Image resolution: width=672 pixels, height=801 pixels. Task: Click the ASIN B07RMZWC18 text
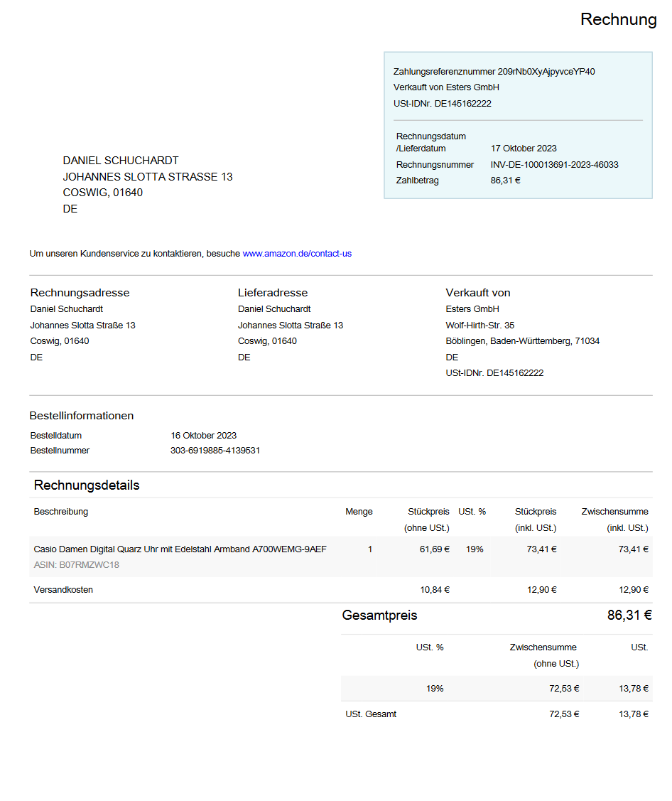coord(76,565)
